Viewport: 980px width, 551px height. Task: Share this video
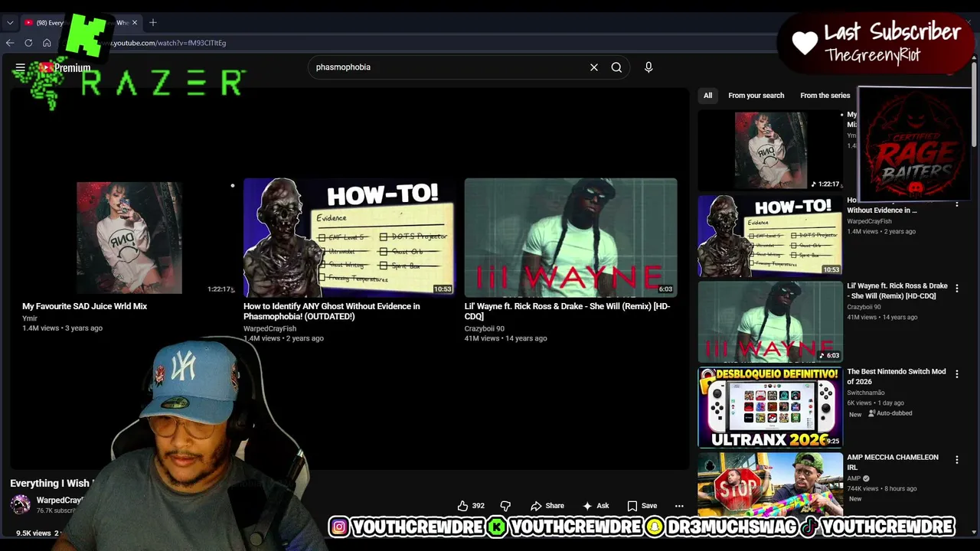coord(547,506)
